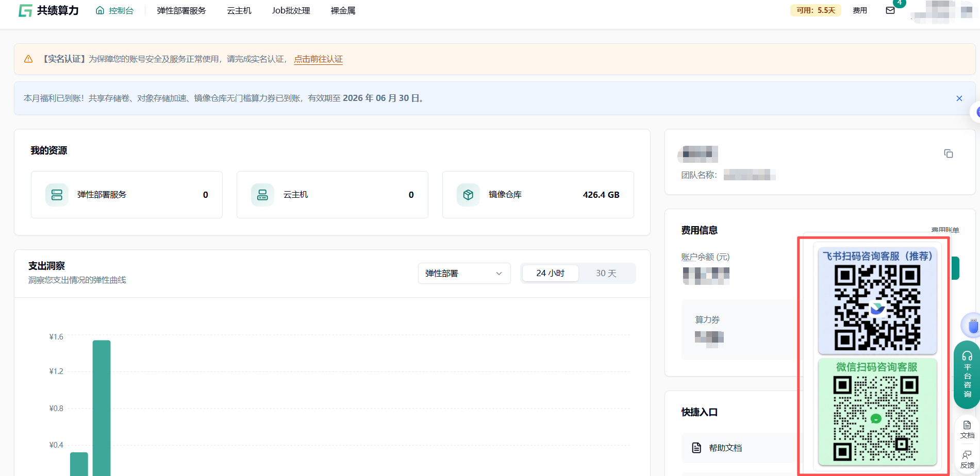Click the 弹性部署服务 server icon
This screenshot has width=980, height=476.
(x=57, y=195)
